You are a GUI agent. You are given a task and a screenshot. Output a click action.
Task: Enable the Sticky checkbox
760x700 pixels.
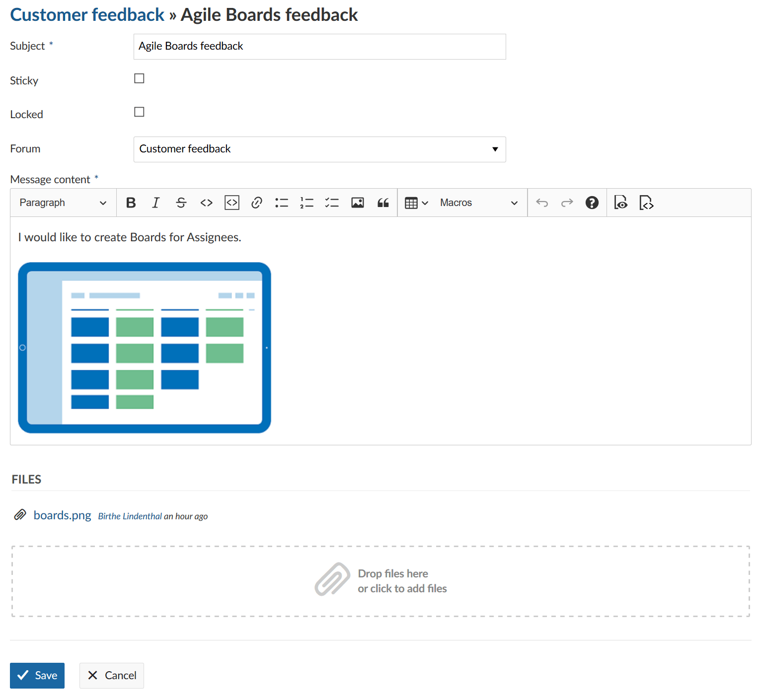(139, 78)
